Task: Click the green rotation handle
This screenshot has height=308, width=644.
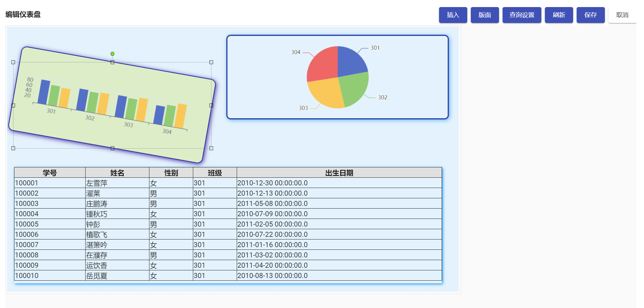Action: 112,54
